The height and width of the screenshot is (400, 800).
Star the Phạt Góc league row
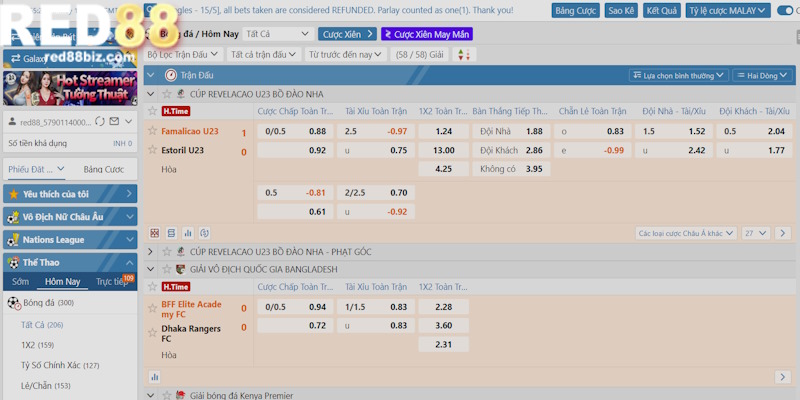pyautogui.click(x=167, y=252)
